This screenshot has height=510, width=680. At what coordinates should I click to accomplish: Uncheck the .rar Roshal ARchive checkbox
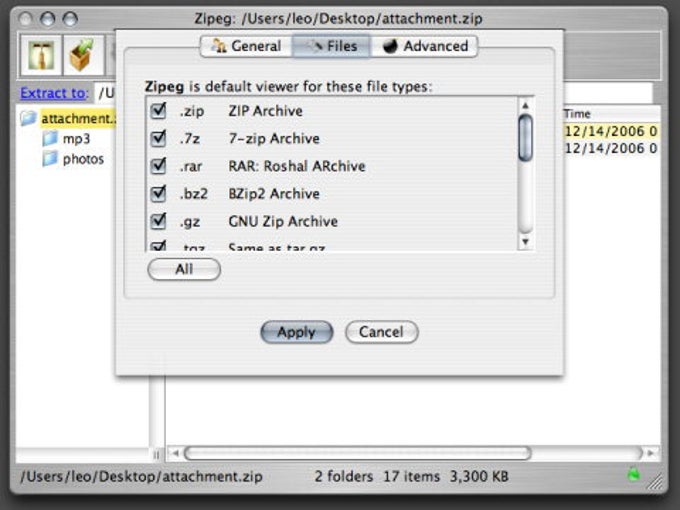click(x=158, y=166)
